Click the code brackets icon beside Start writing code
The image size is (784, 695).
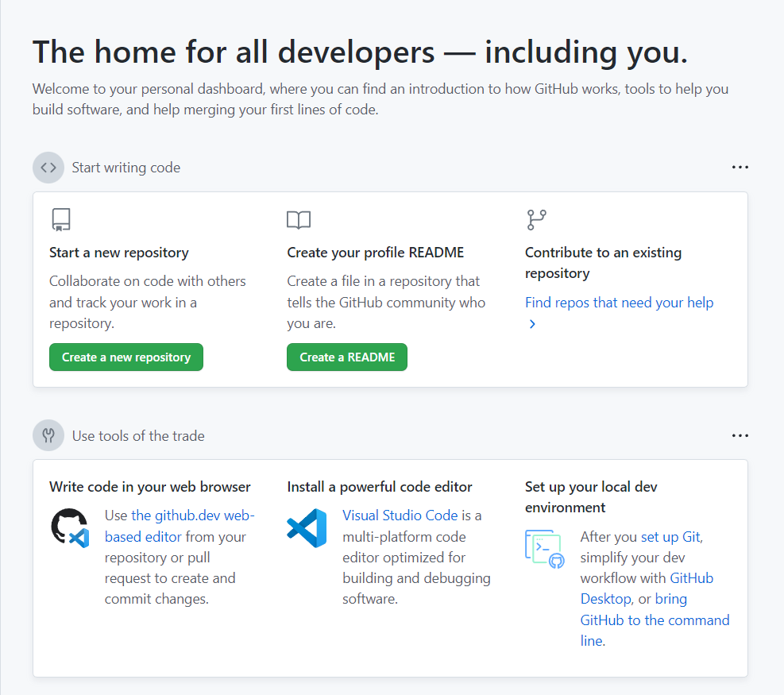click(48, 168)
